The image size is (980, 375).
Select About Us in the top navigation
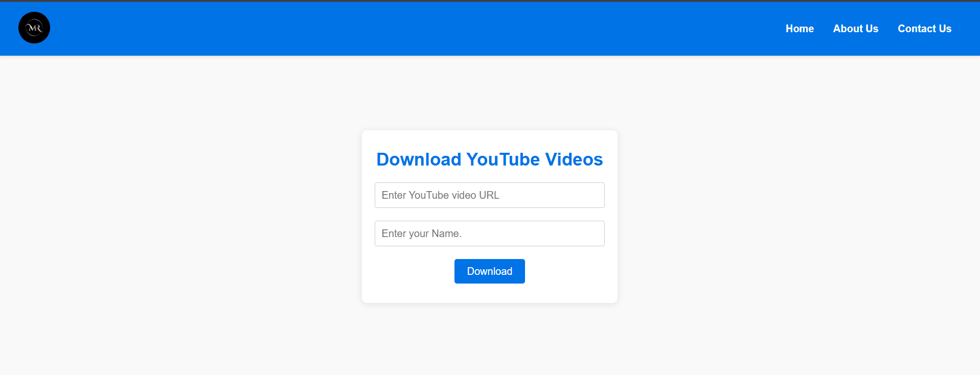point(855,29)
